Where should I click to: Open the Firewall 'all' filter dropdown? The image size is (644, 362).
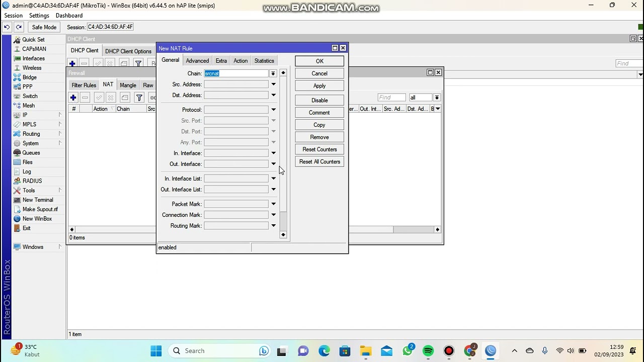(437, 98)
